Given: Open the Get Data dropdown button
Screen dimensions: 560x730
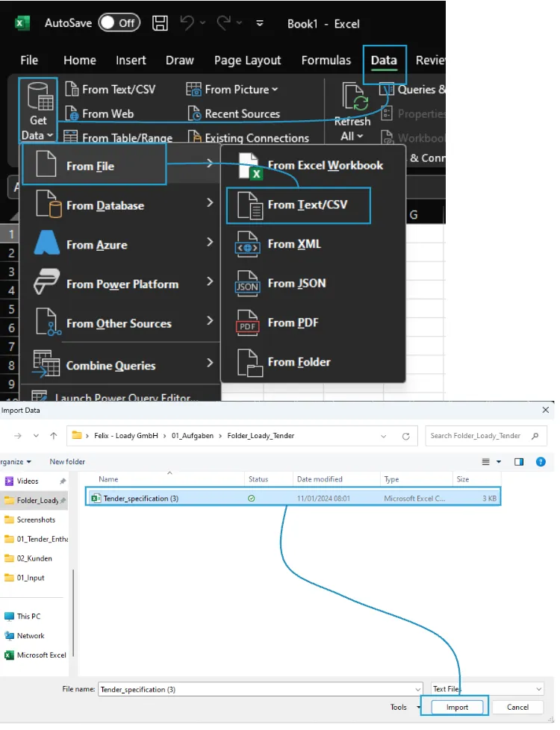Looking at the screenshot, I should tap(38, 110).
